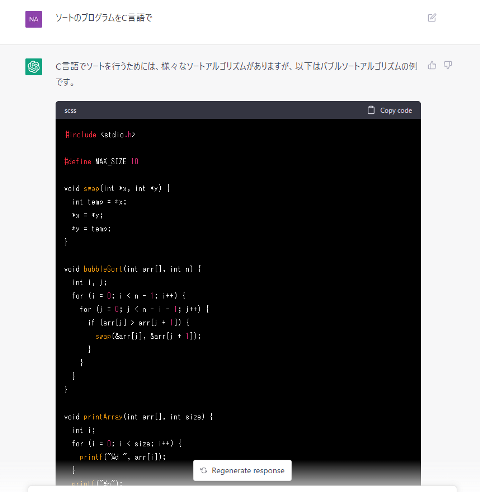The width and height of the screenshot is (480, 492).
Task: Click the assistant's Japanese reply paragraph
Action: pos(236,74)
